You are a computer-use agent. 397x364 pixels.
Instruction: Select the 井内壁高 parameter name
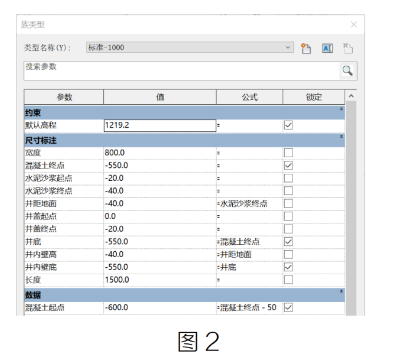[x=41, y=254]
